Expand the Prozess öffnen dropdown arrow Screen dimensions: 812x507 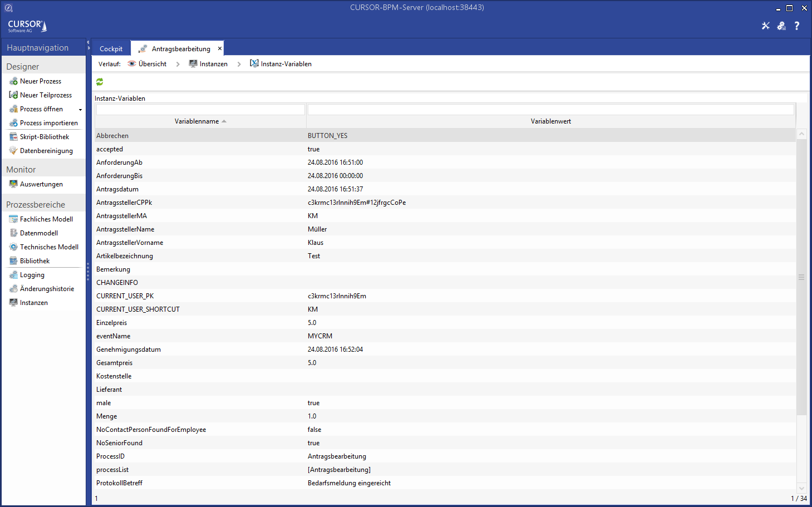pos(80,110)
